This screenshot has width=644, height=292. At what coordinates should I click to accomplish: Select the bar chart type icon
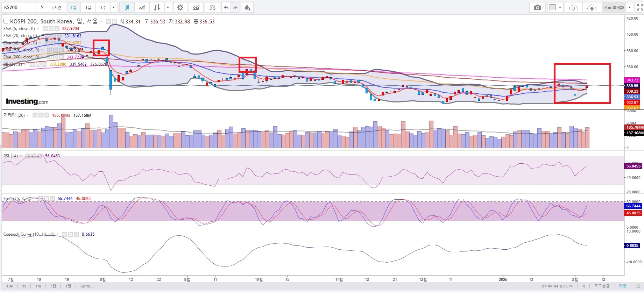[x=157, y=7]
